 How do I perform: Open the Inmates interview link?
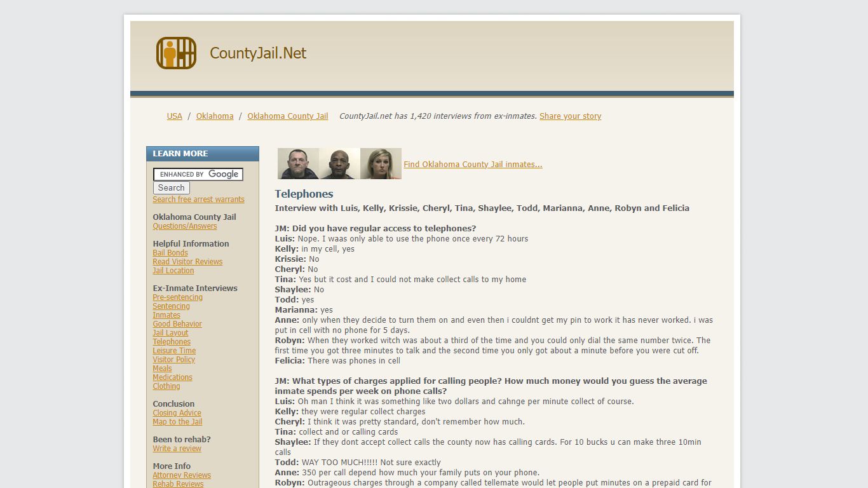pos(166,315)
